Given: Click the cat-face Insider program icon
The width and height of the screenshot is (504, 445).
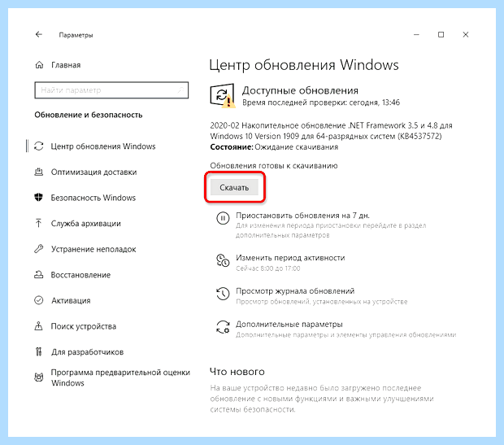Looking at the screenshot, I should [39, 377].
